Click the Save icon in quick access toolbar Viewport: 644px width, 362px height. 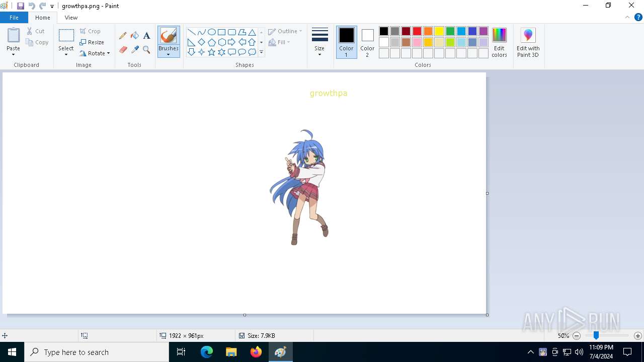21,6
